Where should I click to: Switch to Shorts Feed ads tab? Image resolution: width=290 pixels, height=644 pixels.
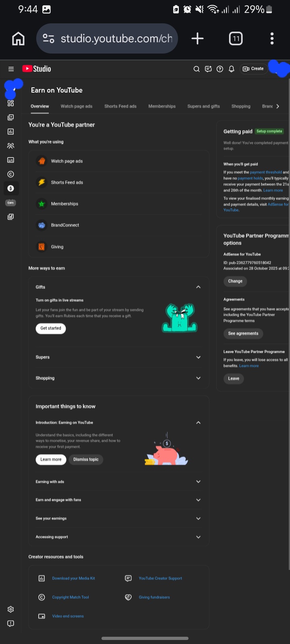(x=120, y=106)
